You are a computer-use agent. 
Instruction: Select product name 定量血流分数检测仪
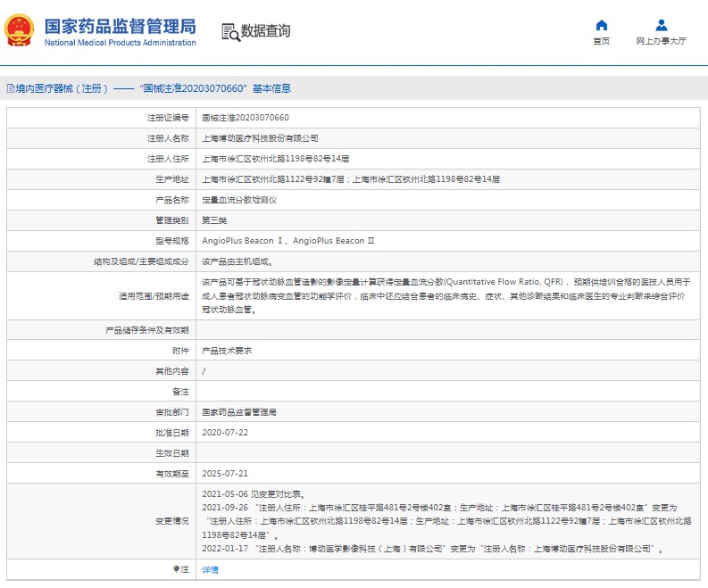pyautogui.click(x=239, y=200)
